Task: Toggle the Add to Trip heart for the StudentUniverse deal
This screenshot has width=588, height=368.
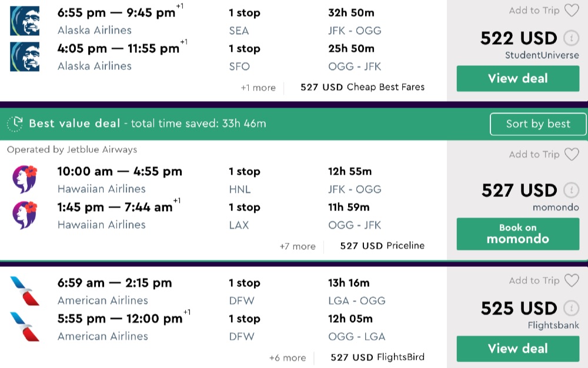Action: pyautogui.click(x=572, y=11)
